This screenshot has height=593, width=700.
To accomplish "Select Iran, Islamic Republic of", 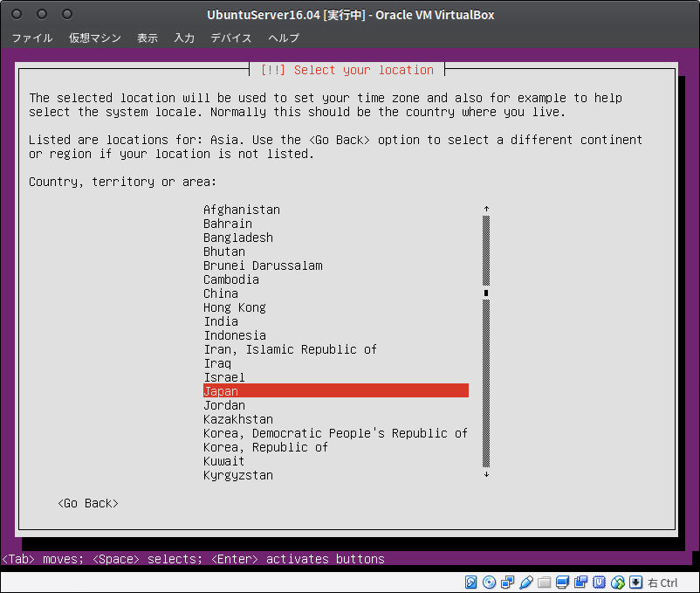I will 336,349.
